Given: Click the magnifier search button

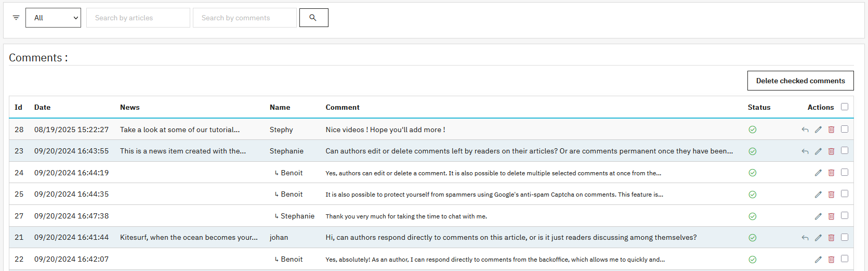Looking at the screenshot, I should (313, 18).
